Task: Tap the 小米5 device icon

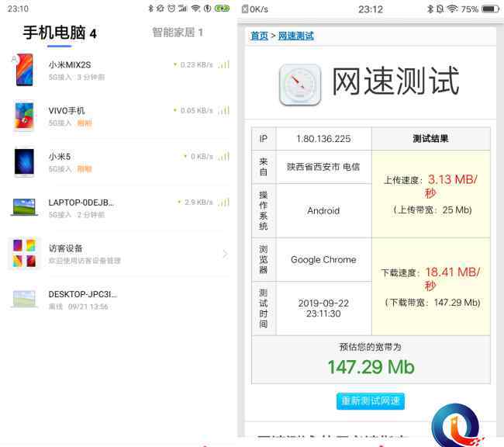Action: click(x=24, y=162)
